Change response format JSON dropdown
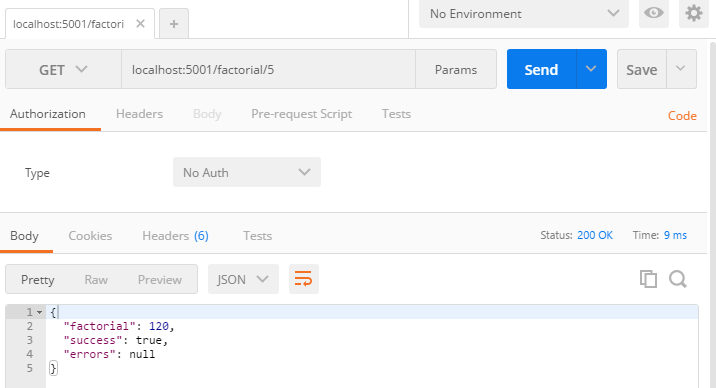The image size is (716, 388). pos(243,279)
